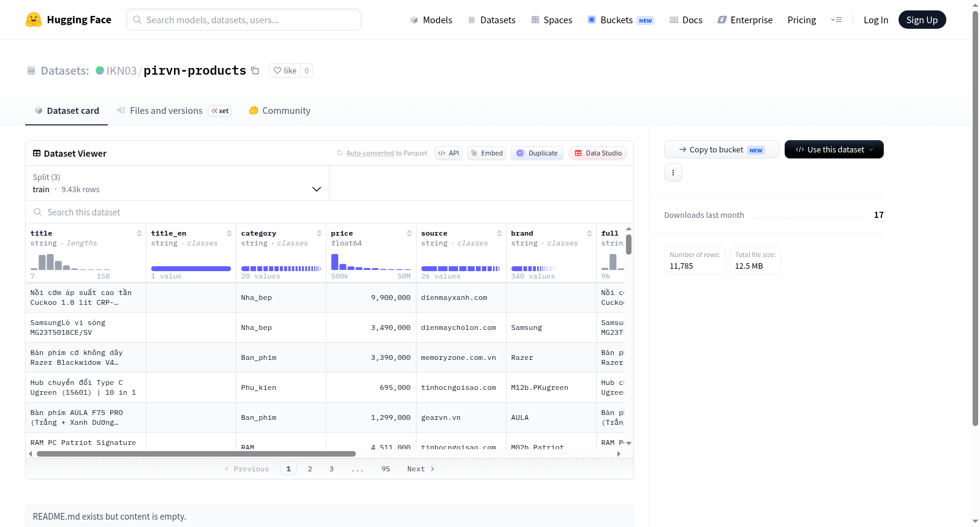980x527 pixels.
Task: Click the source classes distribution bar
Action: coord(461,269)
